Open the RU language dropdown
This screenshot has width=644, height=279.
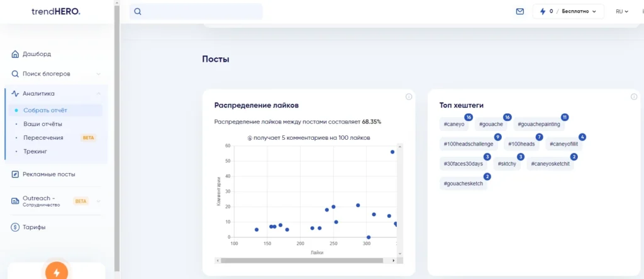coord(622,11)
